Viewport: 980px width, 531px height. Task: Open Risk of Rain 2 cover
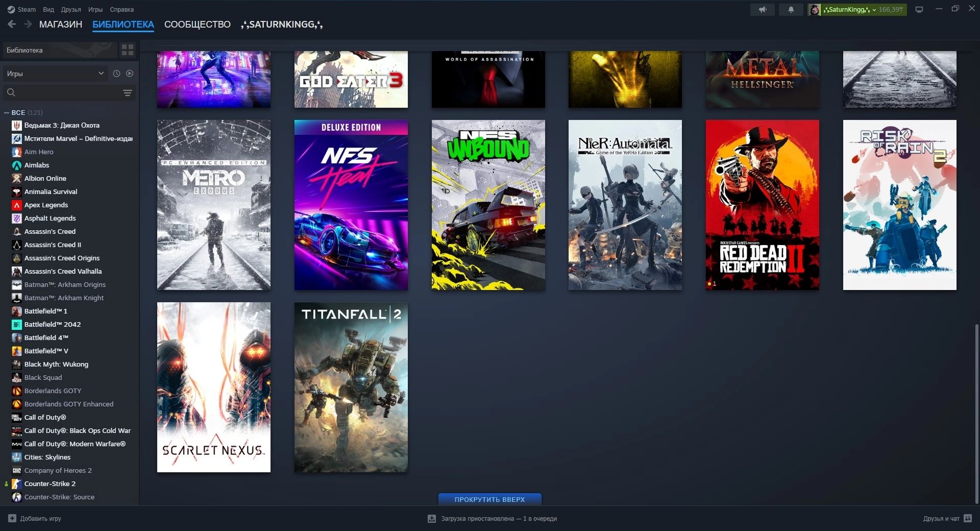[x=900, y=205]
